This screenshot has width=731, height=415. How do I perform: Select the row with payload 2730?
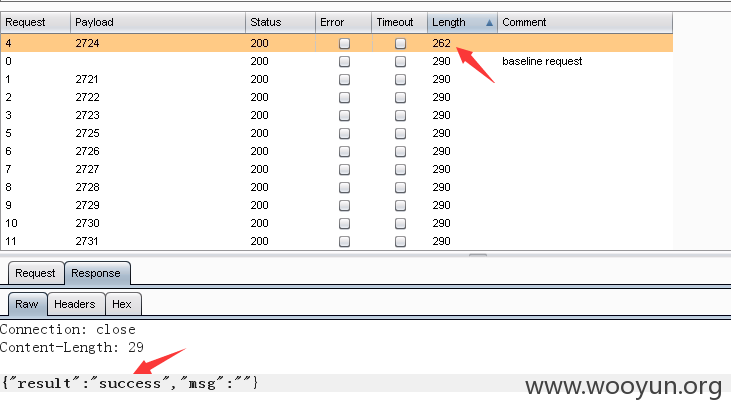[x=337, y=223]
